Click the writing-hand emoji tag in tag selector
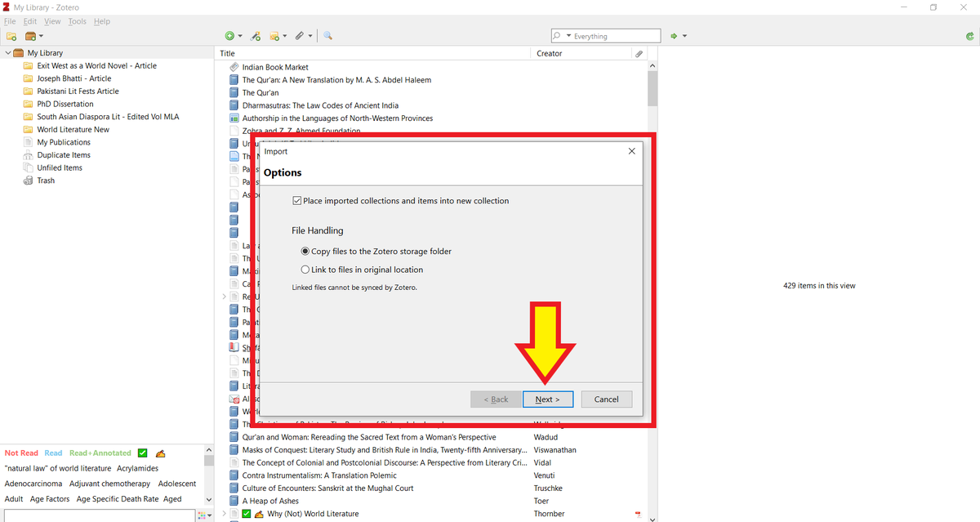This screenshot has width=980, height=522. [161, 453]
